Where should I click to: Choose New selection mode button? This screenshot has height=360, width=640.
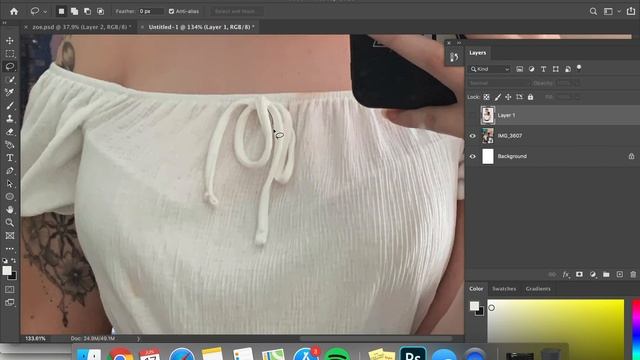tap(61, 11)
